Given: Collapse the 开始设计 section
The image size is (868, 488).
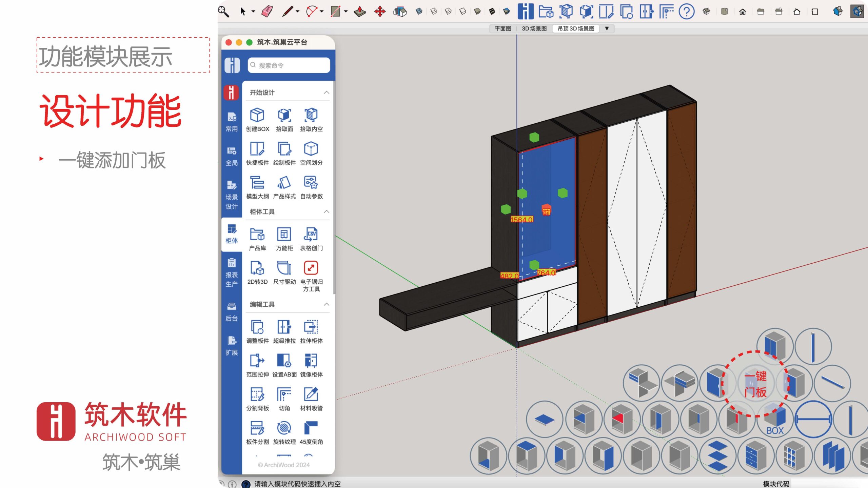Looking at the screenshot, I should click(x=326, y=93).
